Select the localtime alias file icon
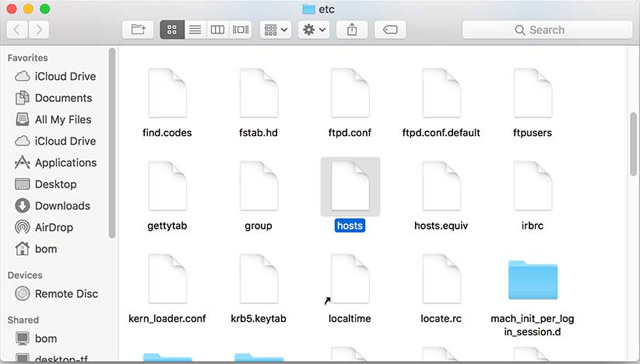The image size is (640, 364). [350, 279]
